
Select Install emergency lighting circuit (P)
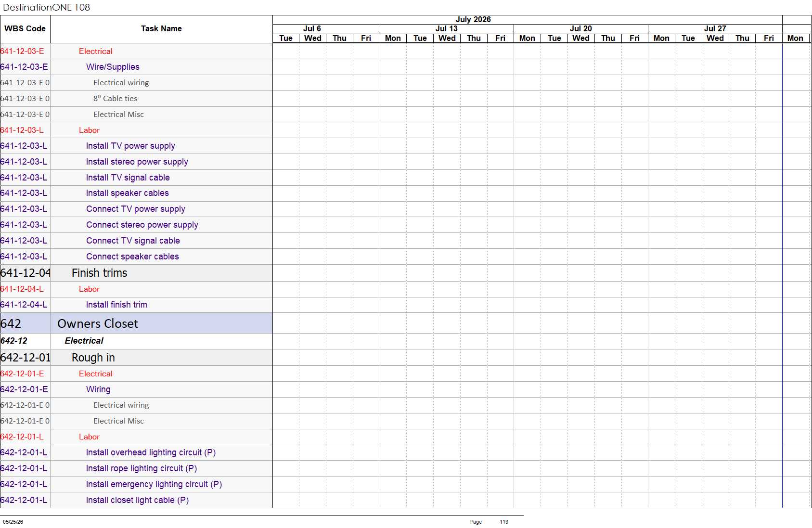(x=136, y=484)
